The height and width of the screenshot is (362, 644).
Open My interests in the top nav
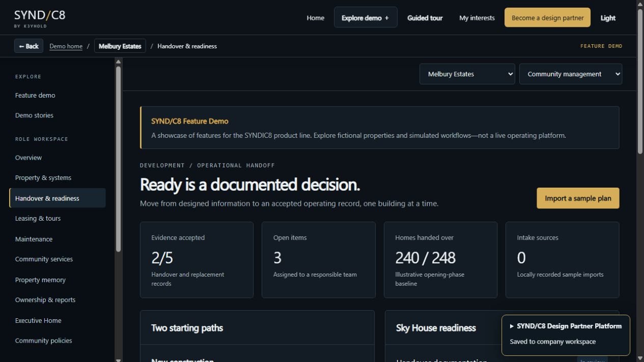(x=477, y=18)
